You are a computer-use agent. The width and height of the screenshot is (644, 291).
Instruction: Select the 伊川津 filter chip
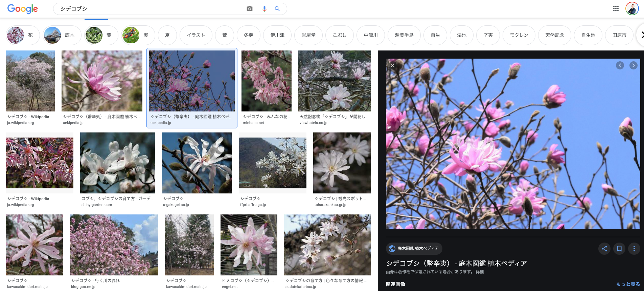(x=277, y=35)
